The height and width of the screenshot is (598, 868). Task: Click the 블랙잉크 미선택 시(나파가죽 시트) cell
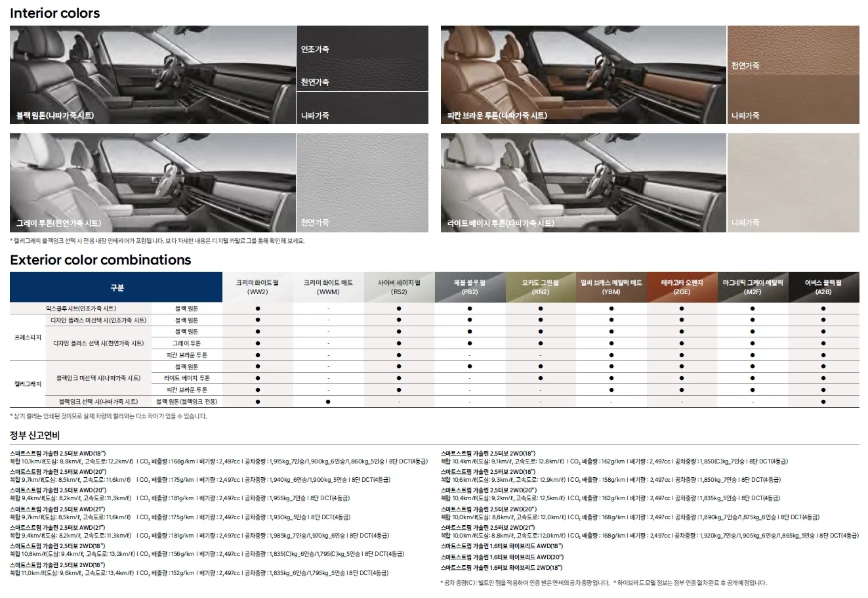pyautogui.click(x=98, y=378)
